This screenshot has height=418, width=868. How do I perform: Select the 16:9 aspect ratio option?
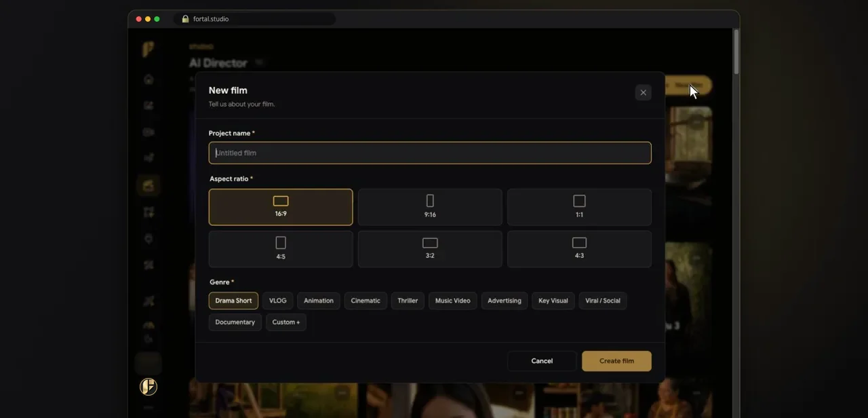coord(281,207)
